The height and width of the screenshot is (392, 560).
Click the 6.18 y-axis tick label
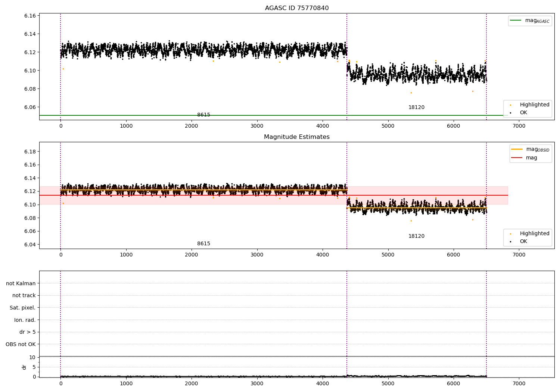coord(30,152)
